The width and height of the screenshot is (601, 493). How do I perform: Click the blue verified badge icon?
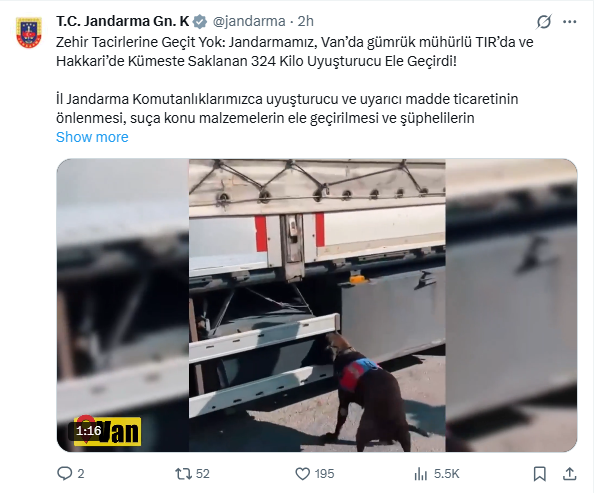pyautogui.click(x=200, y=21)
